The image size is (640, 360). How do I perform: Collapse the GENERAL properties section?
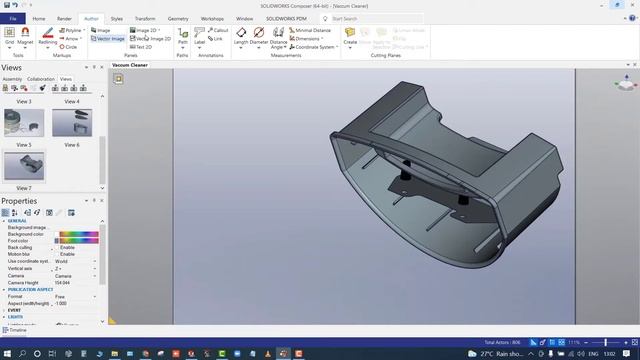[4, 221]
